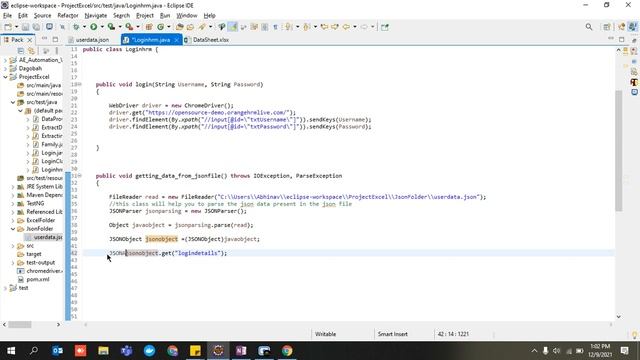Minimize the Package Explorer view

(x=44, y=39)
